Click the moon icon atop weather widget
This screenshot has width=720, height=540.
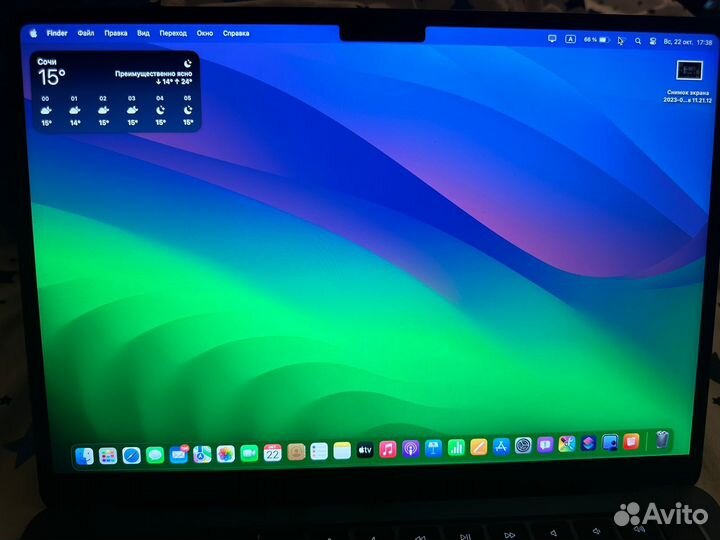coord(188,63)
